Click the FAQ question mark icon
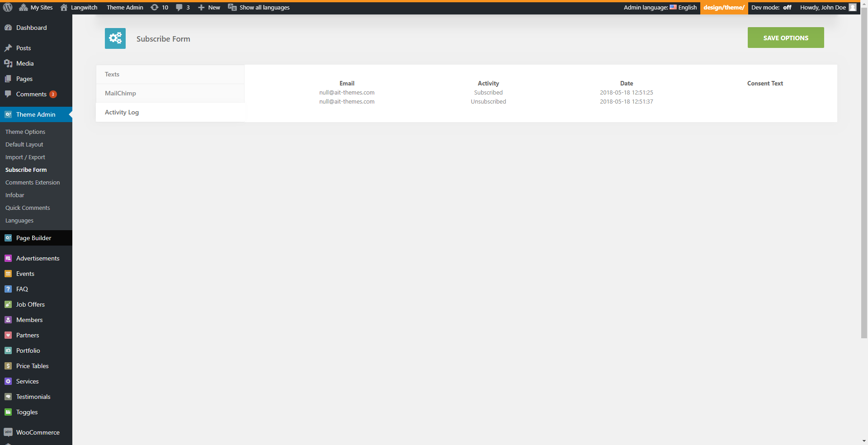 click(x=8, y=289)
